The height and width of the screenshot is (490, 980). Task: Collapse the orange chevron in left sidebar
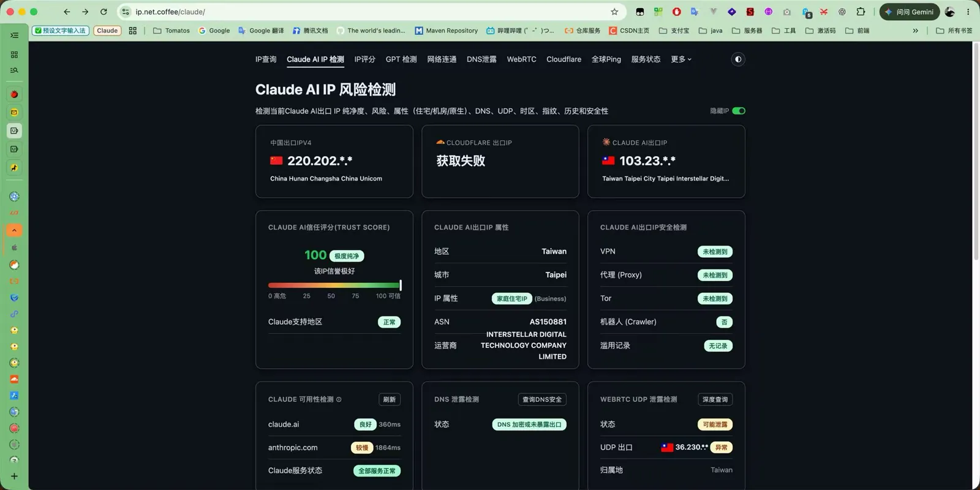click(14, 230)
